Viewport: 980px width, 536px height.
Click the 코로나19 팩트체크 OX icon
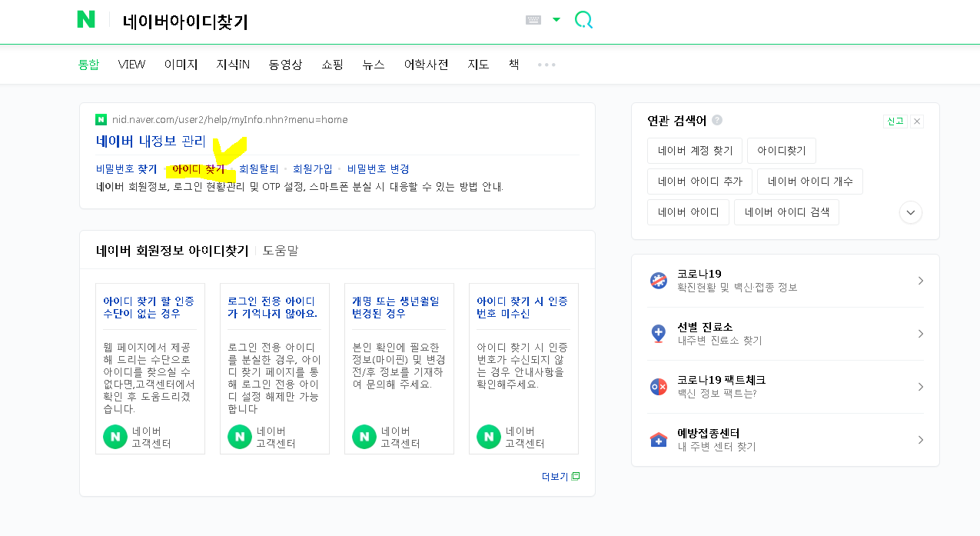pyautogui.click(x=659, y=387)
